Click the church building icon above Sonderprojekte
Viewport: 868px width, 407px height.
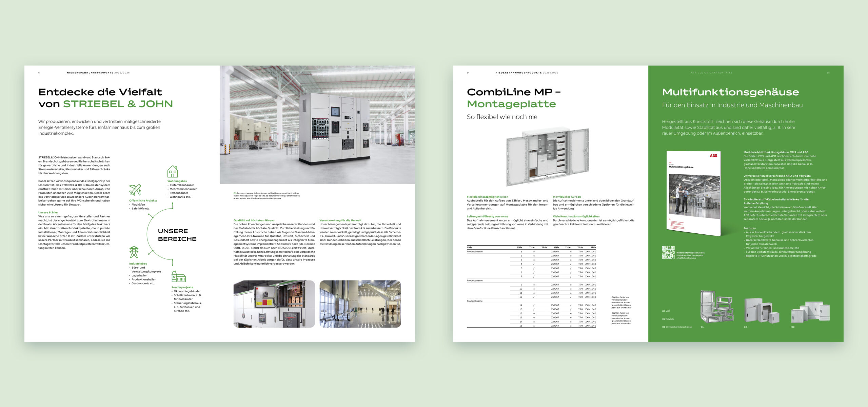point(178,277)
